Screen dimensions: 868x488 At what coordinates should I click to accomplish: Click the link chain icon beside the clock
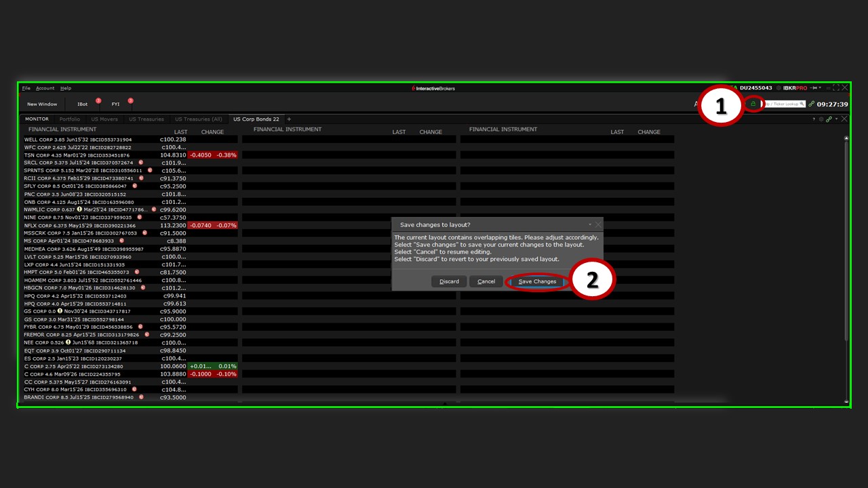click(812, 104)
